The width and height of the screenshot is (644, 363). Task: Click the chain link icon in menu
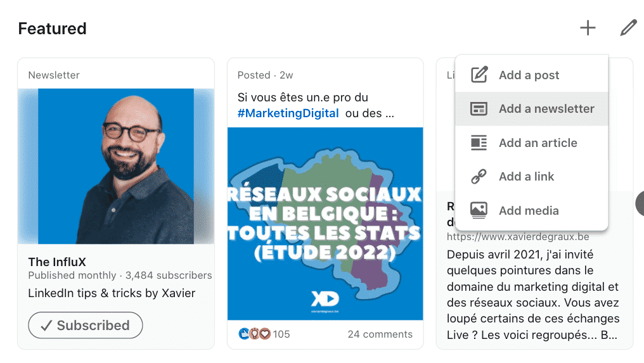tap(479, 177)
